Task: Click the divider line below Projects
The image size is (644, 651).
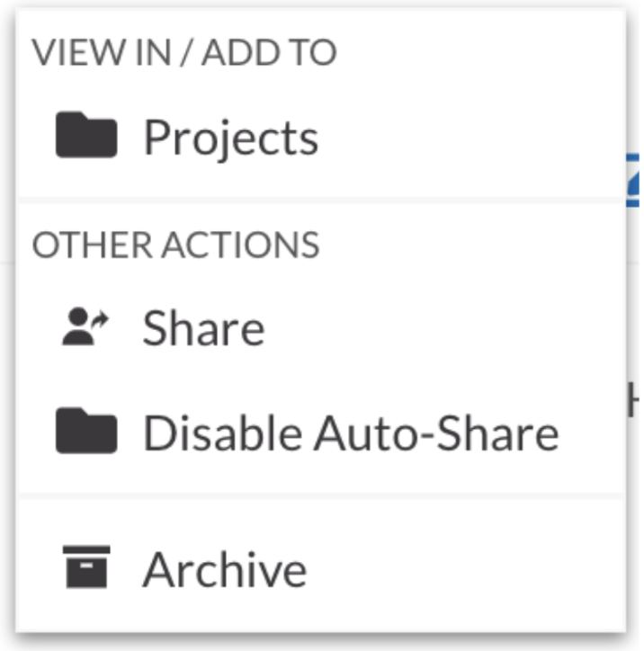Action: 320,201
